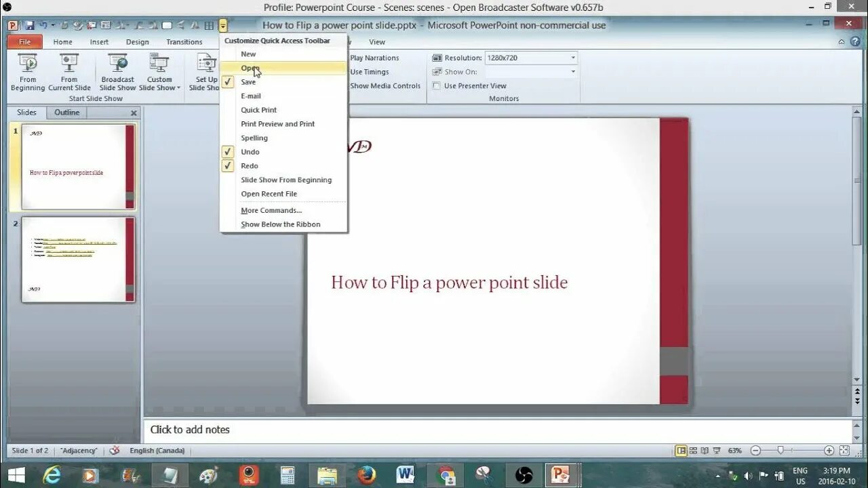
Task: Switch to Normal view icon in status bar
Action: pos(681,451)
